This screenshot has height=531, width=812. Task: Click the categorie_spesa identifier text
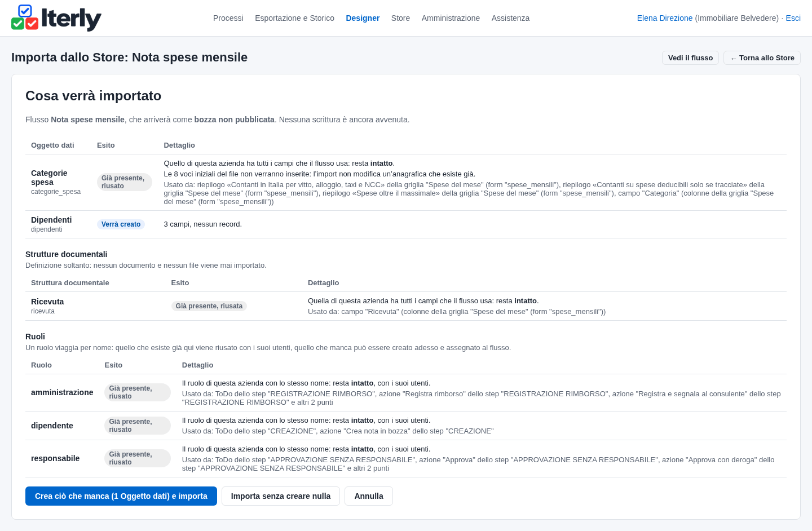tap(56, 192)
